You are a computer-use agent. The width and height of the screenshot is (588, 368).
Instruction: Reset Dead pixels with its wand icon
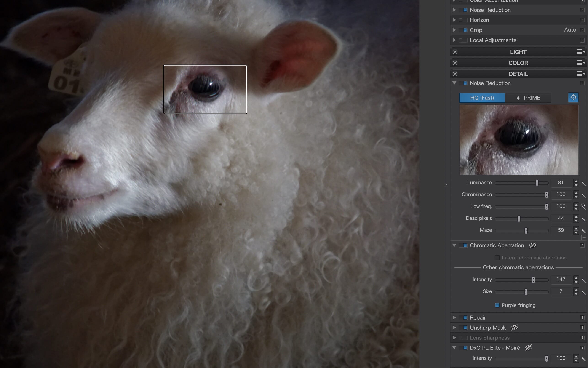coord(583,219)
